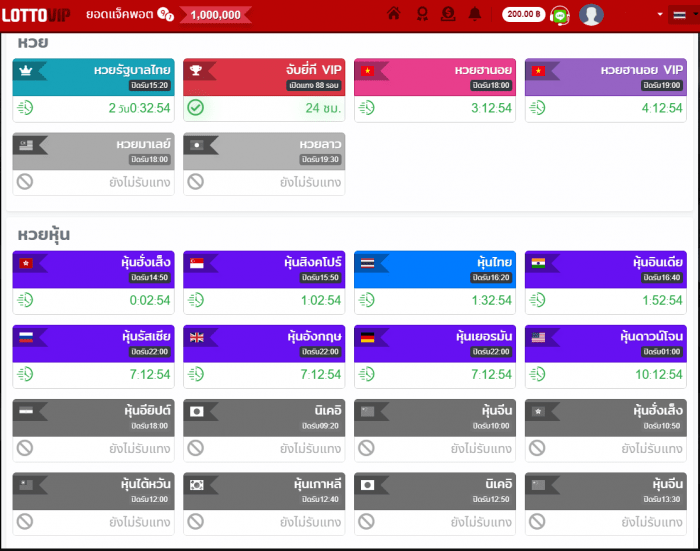Image resolution: width=700 pixels, height=551 pixels.
Task: Expand the caret dropdown beside avatar
Action: pos(660,14)
